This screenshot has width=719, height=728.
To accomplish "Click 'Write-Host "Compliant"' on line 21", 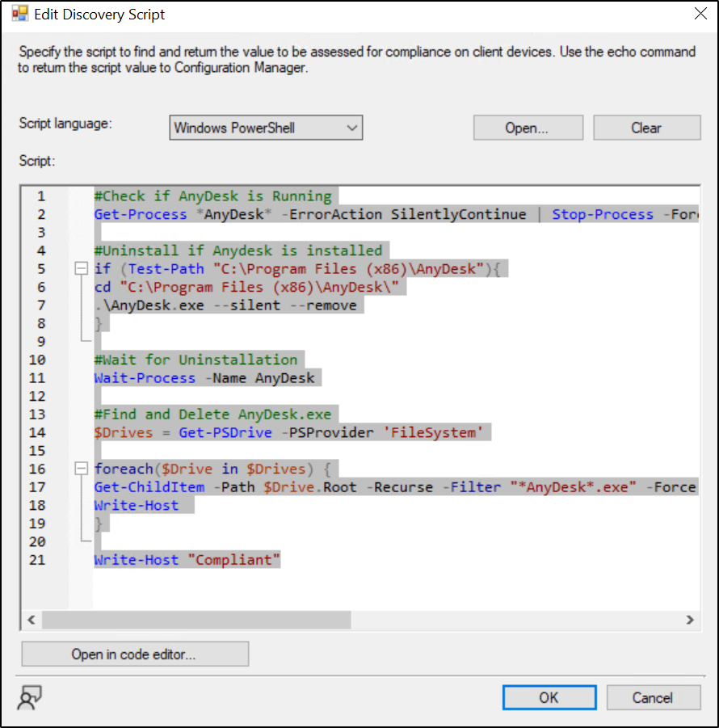I will coord(187,559).
